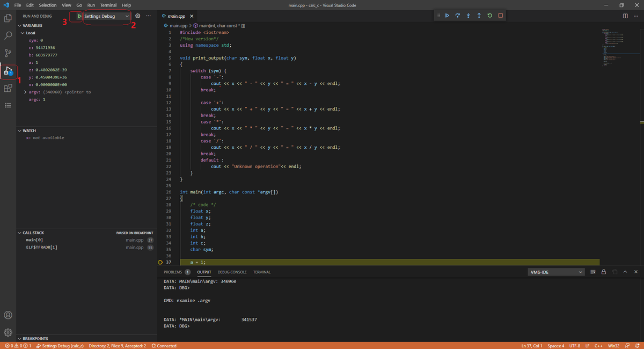
Task: Stop the debug session
Action: click(x=500, y=15)
